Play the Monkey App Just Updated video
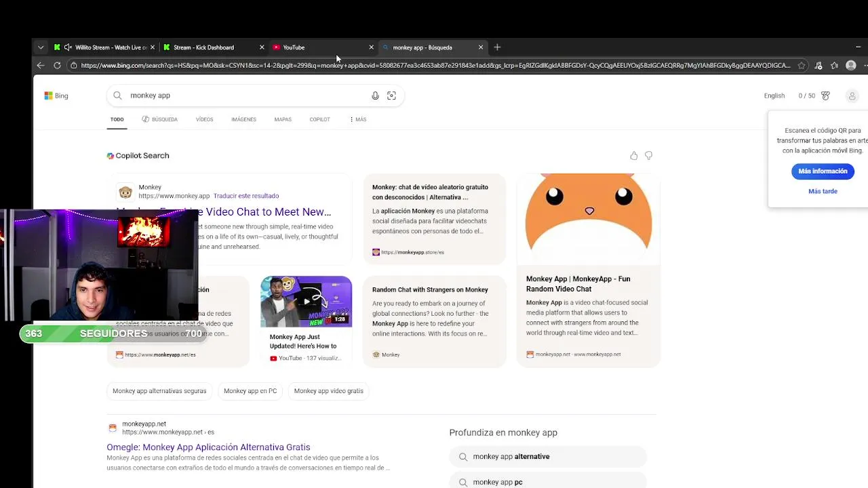 pyautogui.click(x=306, y=301)
